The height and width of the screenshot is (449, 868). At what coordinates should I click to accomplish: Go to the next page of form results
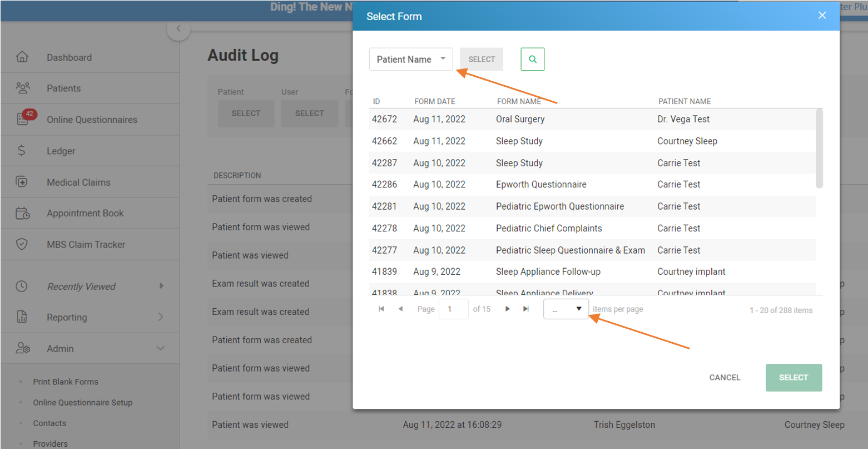coord(507,309)
